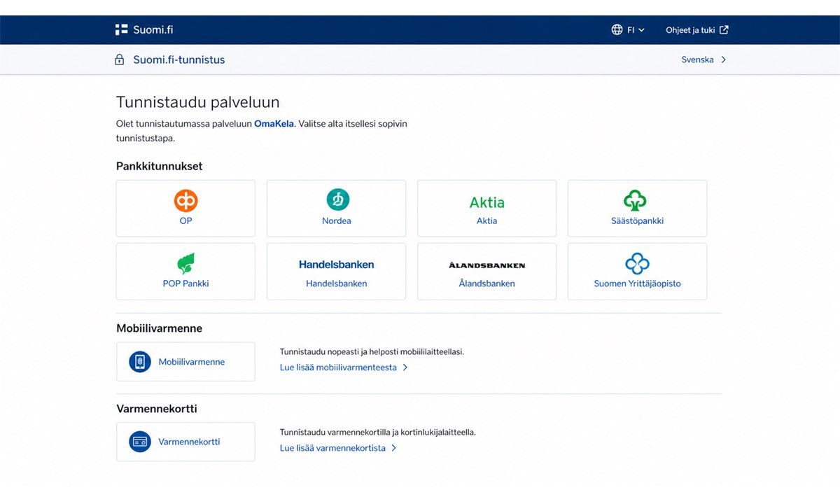
Task: Click the Varmennekortti section heading
Action: [157, 409]
